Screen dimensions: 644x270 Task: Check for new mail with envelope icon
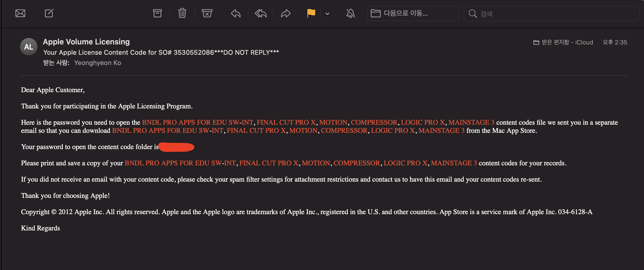click(20, 13)
